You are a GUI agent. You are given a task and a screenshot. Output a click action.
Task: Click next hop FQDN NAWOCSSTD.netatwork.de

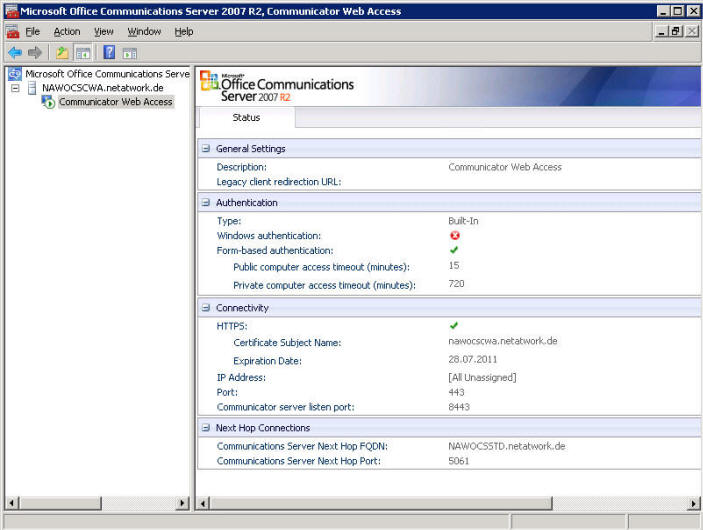point(507,446)
